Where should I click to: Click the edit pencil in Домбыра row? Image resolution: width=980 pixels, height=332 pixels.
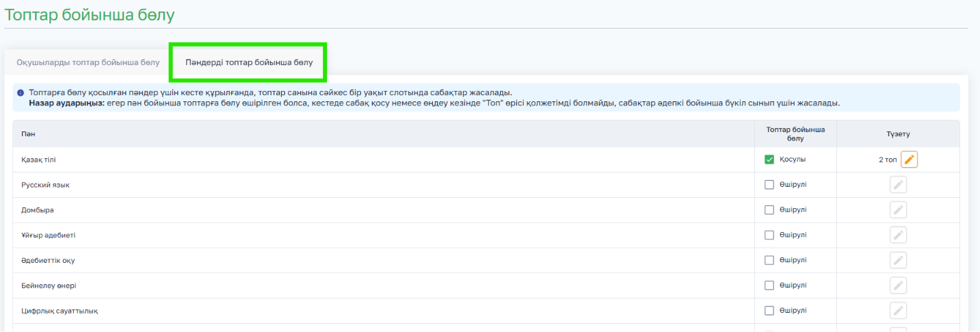click(x=898, y=210)
